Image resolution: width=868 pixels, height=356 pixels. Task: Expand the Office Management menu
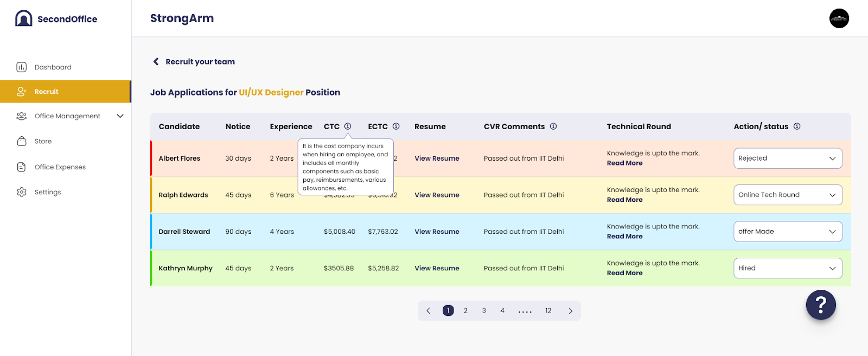120,116
